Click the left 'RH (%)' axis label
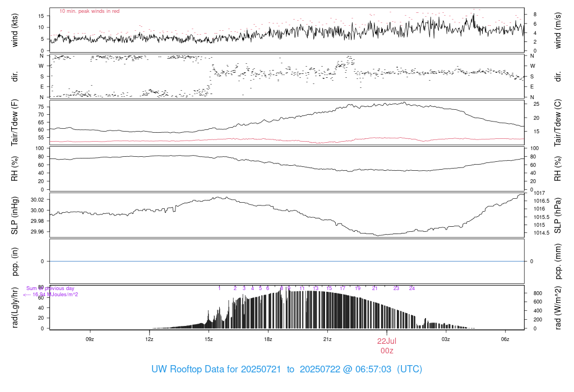Screen dimensions: 574x392 (x=15, y=169)
